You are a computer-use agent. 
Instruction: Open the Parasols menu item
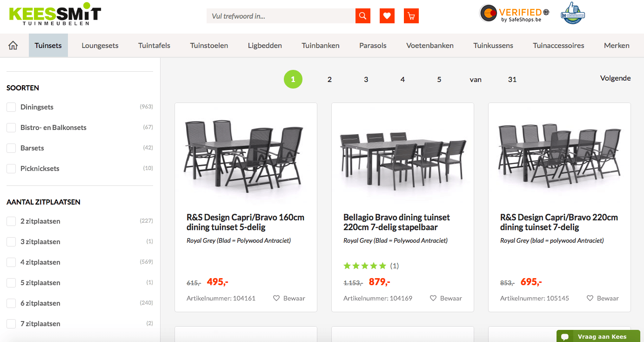373,45
